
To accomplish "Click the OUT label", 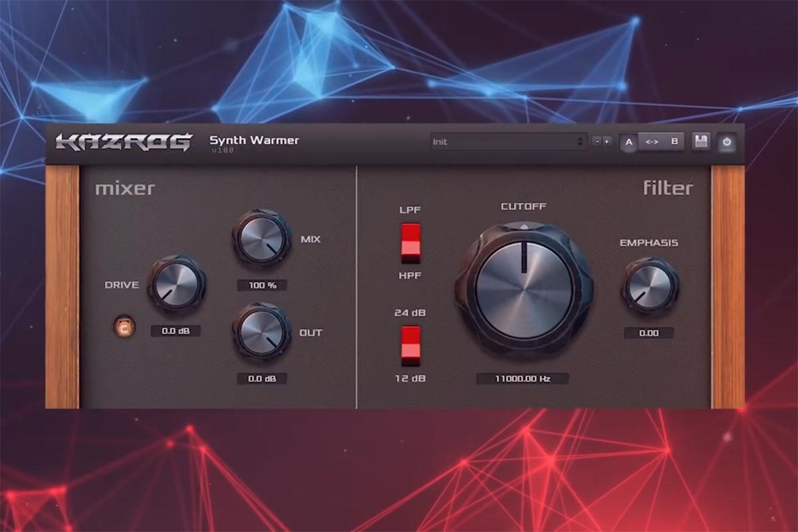I will pos(311,332).
